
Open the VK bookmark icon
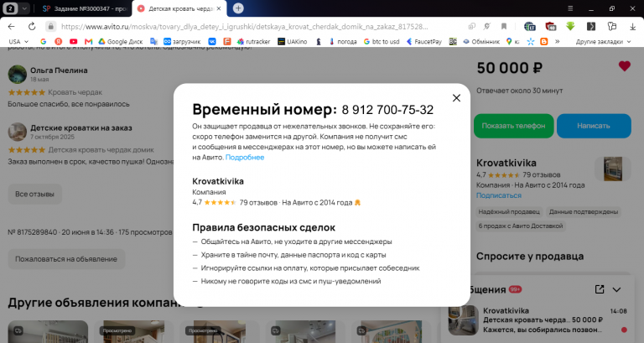pos(212,41)
